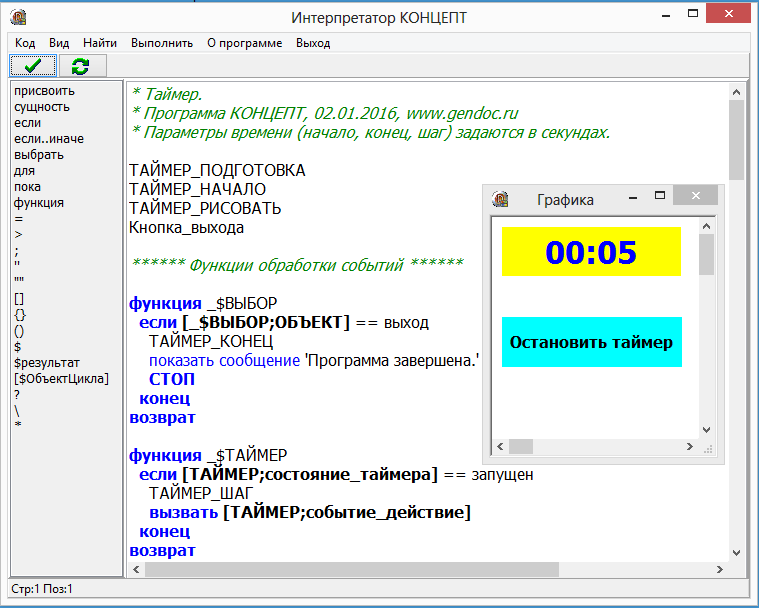
Task: Select 'пока' in the keyword list
Action: pyautogui.click(x=27, y=187)
